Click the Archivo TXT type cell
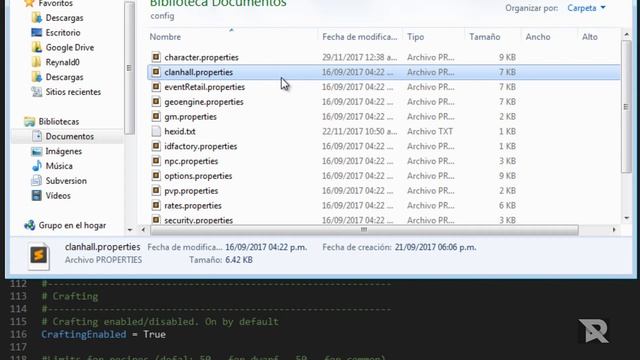 pyautogui.click(x=430, y=131)
